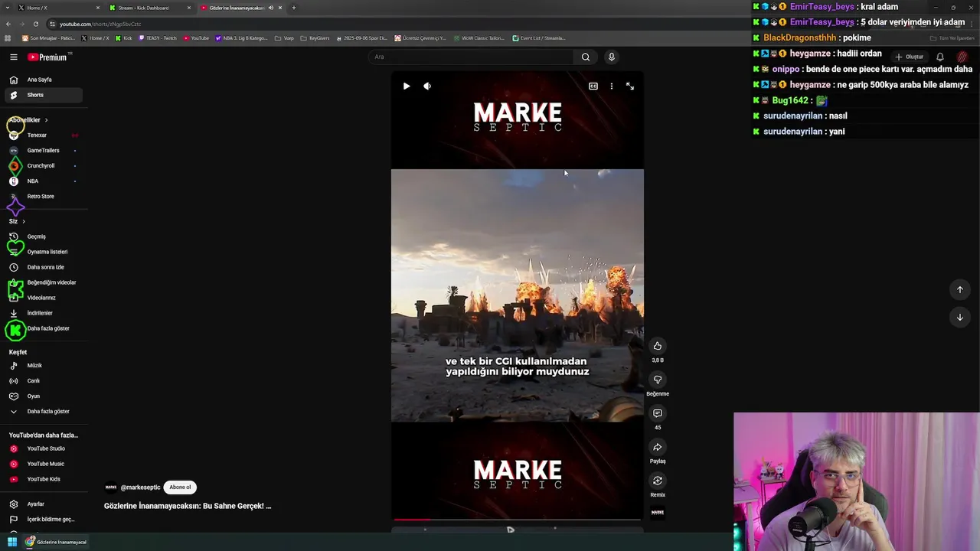Open the YouTube notifications bell

pyautogui.click(x=940, y=57)
